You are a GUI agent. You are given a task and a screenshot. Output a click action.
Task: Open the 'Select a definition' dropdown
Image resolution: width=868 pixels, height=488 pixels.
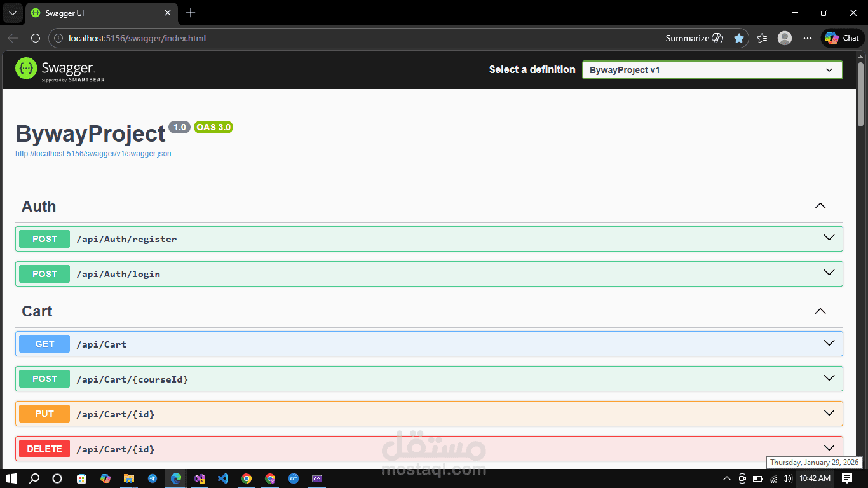(x=712, y=70)
